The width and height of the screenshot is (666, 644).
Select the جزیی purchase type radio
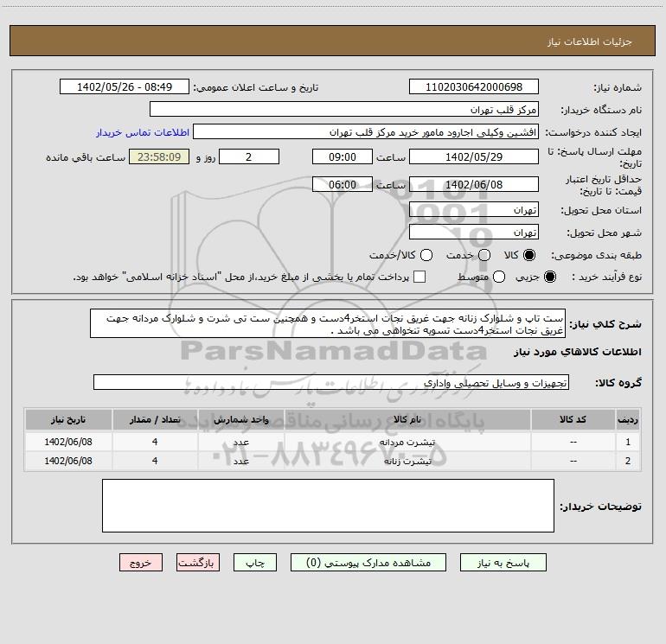(549, 277)
